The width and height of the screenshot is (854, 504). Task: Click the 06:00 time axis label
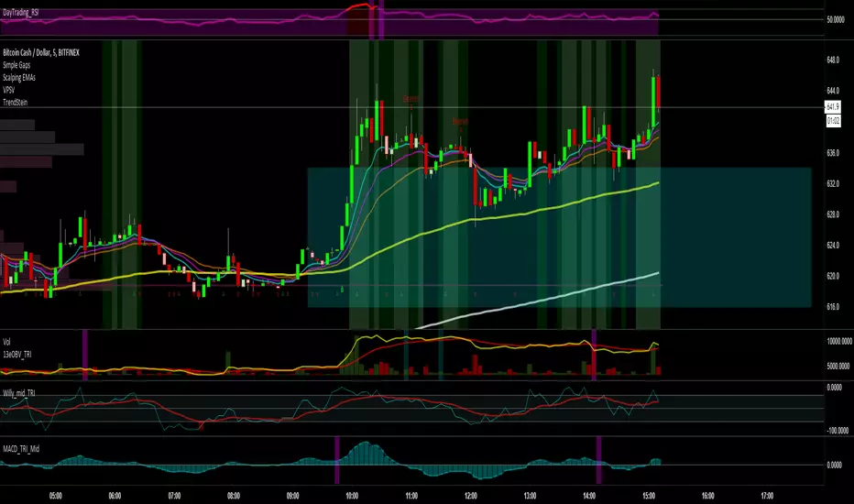(115, 496)
